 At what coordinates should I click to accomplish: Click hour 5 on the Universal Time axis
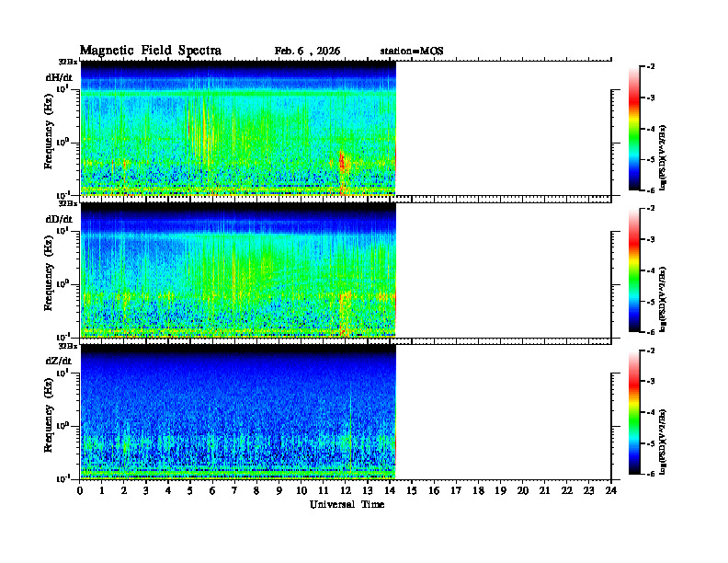coord(190,491)
